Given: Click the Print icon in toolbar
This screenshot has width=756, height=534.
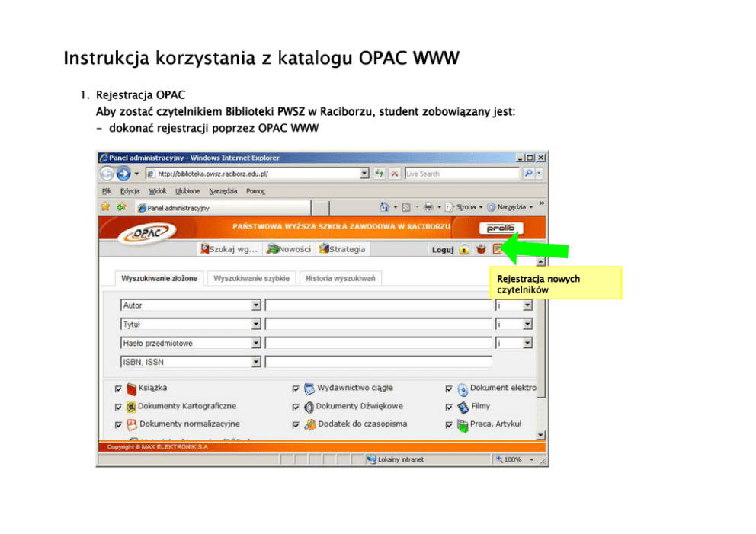Looking at the screenshot, I should [x=428, y=207].
